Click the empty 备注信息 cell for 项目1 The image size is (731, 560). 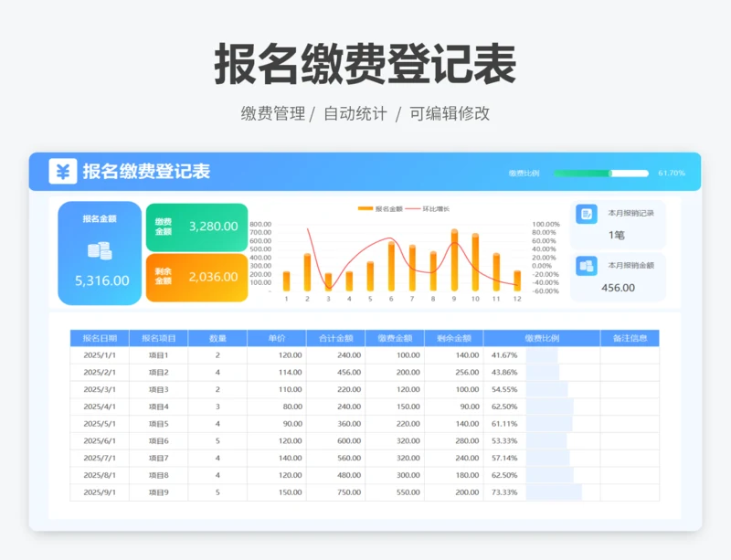(630, 355)
